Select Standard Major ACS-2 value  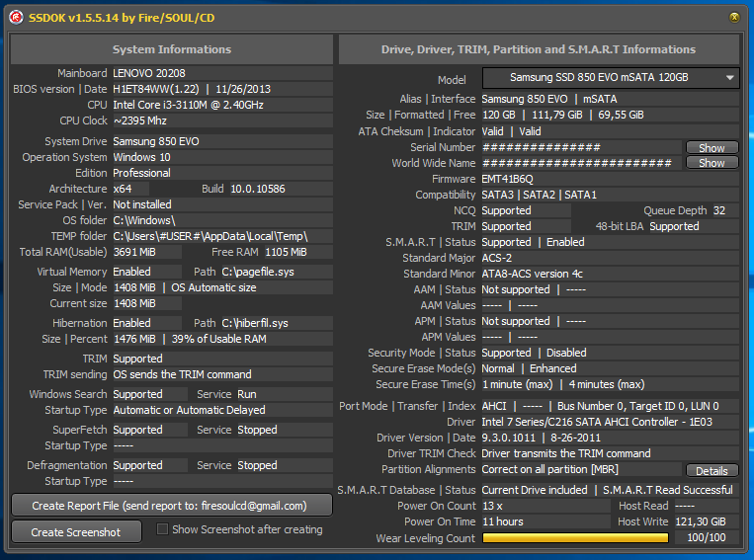497,258
